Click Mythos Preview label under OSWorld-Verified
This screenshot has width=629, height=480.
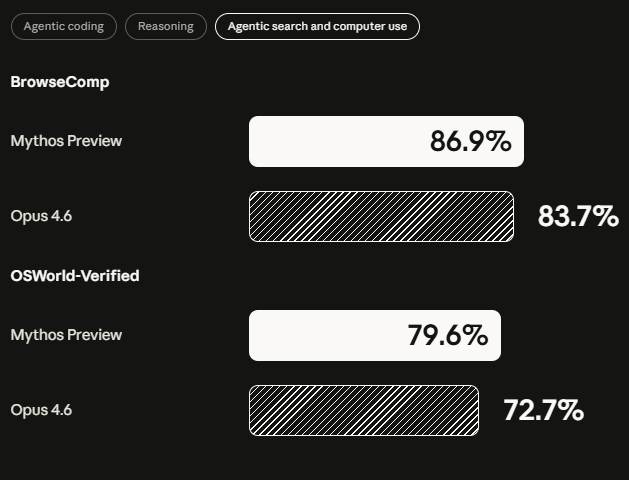(x=66, y=335)
